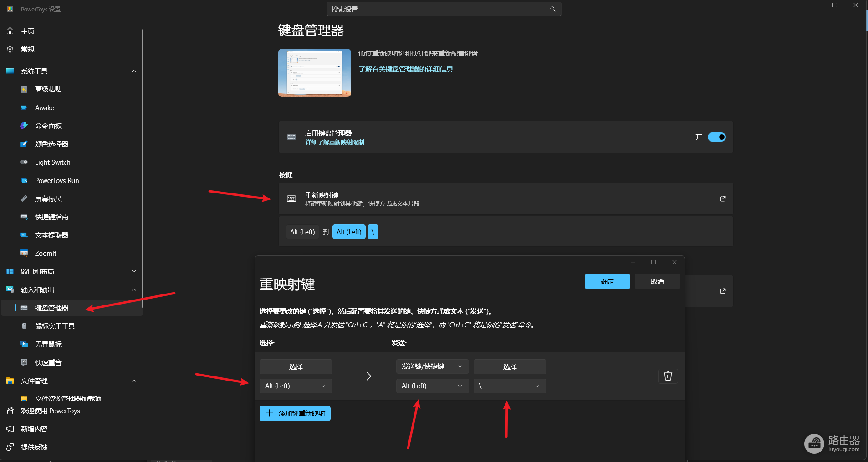Open 重新映射键 external window icon
868x462 pixels.
723,198
